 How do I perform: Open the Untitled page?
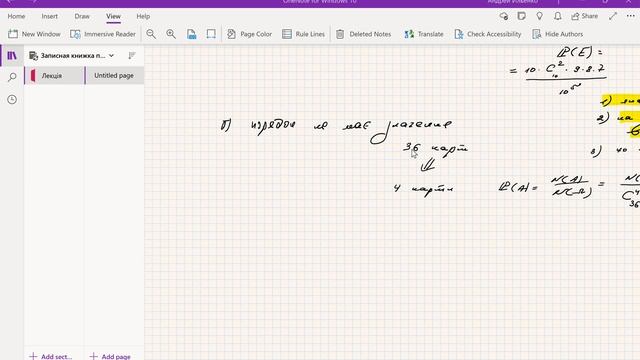pyautogui.click(x=114, y=76)
